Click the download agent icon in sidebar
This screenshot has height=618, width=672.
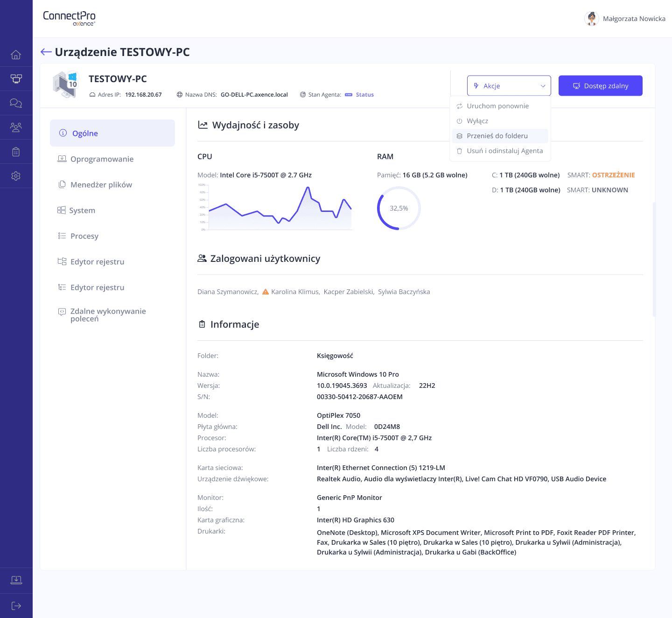click(16, 580)
